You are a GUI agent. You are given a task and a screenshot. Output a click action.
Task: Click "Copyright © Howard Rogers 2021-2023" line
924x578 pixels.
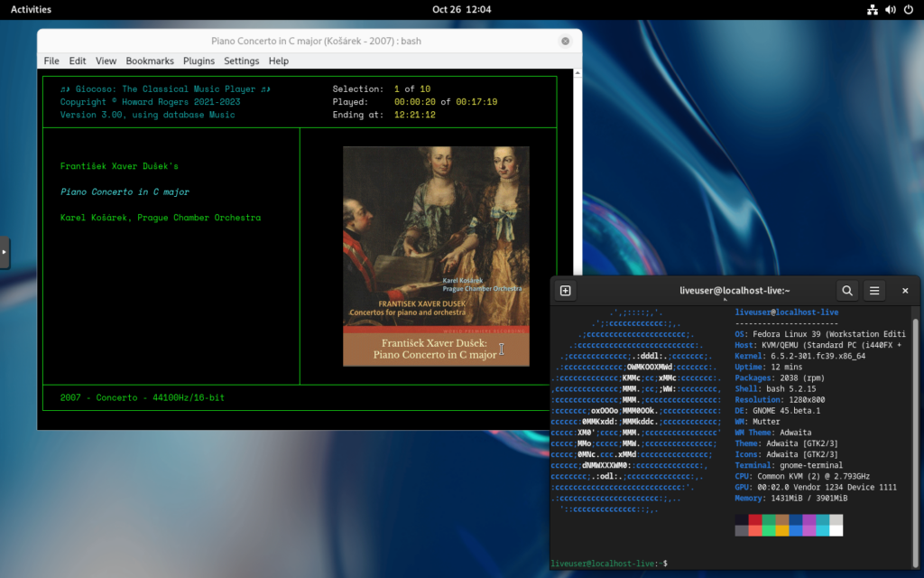click(x=151, y=102)
